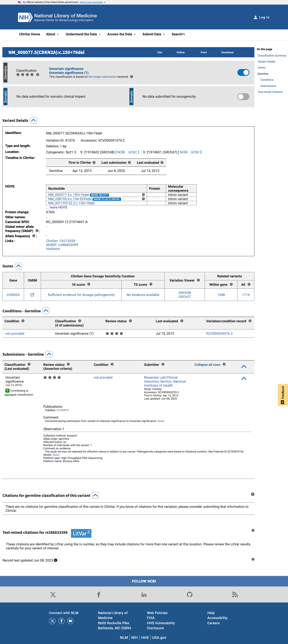Click help icon next to TS score
Screen dimensions: 288x644
click(x=151, y=284)
